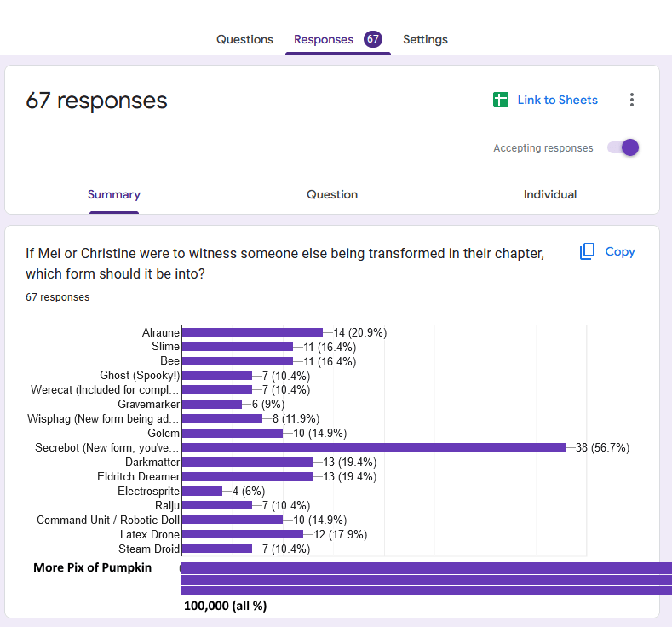Click the 67 responses count badge
Viewport: 672px width, 627px height.
tap(372, 39)
